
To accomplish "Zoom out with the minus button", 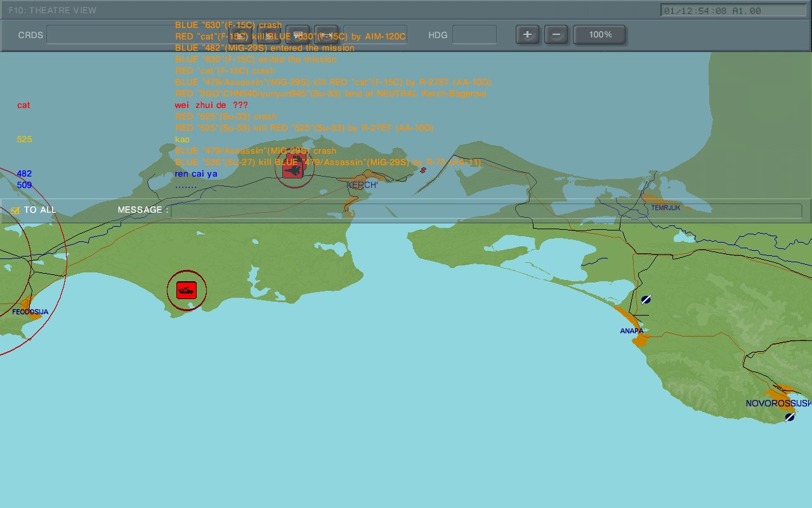I will pos(556,35).
